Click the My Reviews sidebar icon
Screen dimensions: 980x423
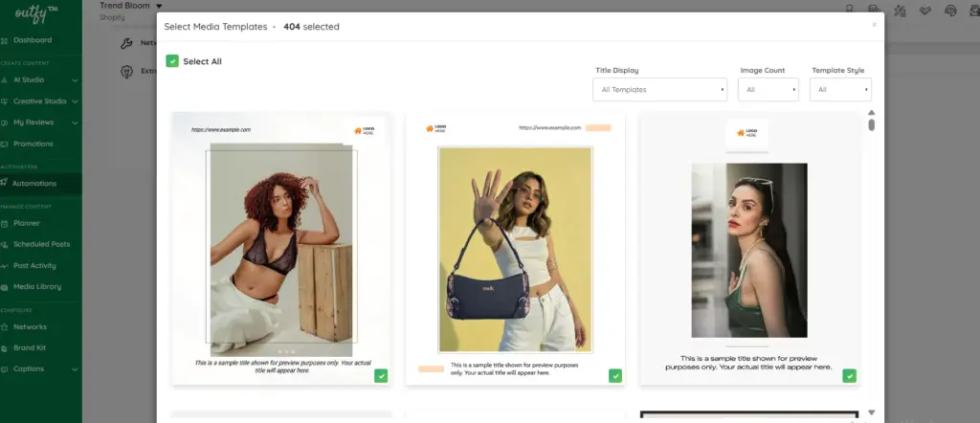click(5, 122)
